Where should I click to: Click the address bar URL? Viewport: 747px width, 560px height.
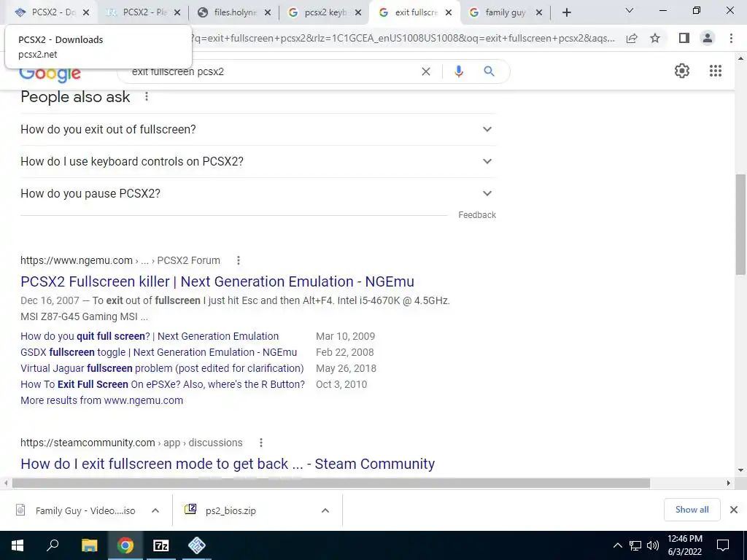tap(403, 38)
